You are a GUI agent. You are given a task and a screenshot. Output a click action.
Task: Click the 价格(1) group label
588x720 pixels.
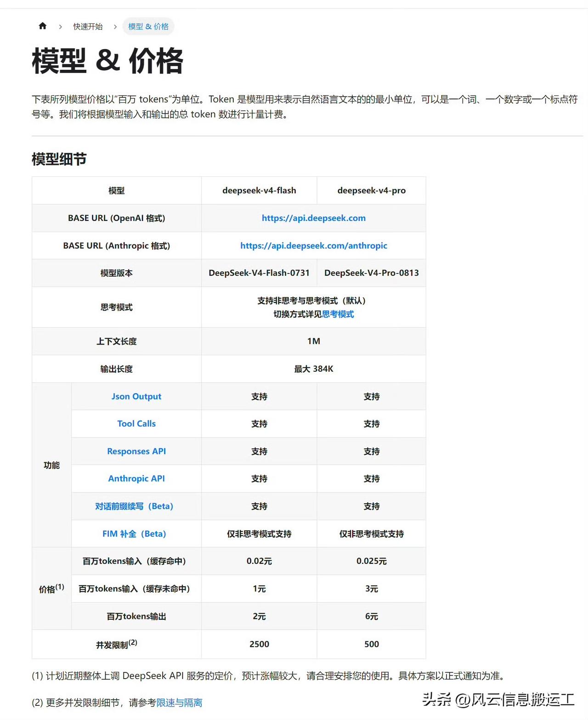pos(51,589)
